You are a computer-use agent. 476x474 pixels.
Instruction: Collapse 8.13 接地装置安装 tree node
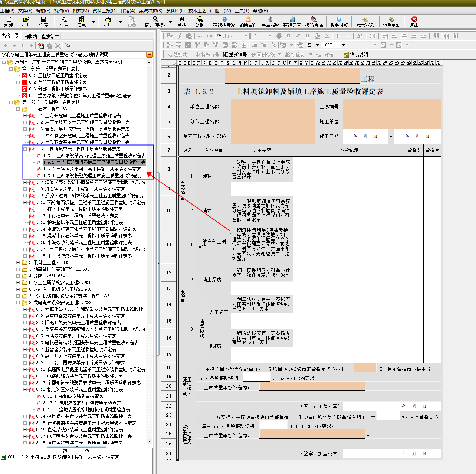tap(25, 389)
